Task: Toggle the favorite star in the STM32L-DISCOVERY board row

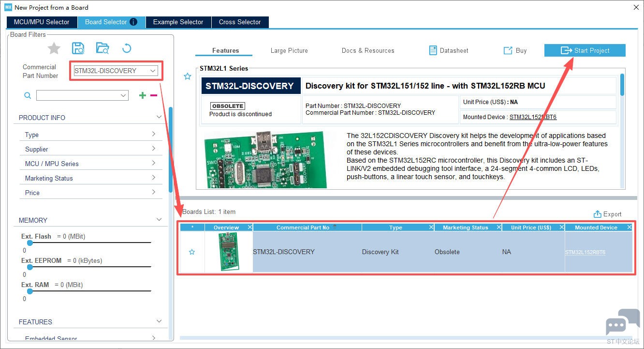Action: tap(192, 252)
